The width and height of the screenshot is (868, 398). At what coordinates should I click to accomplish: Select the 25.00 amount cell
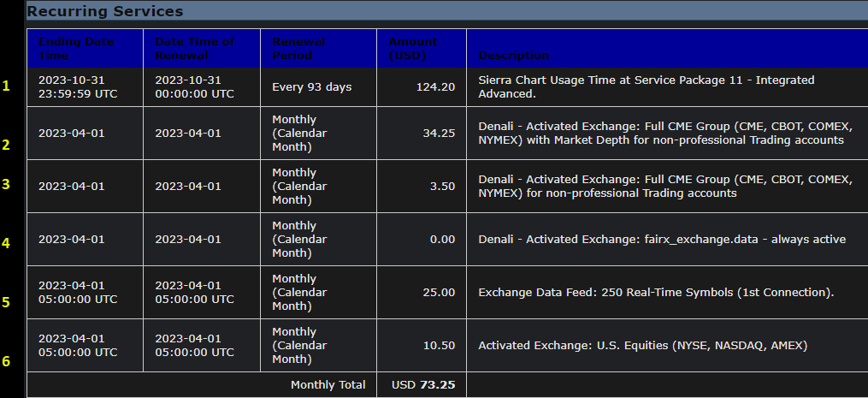coord(440,293)
